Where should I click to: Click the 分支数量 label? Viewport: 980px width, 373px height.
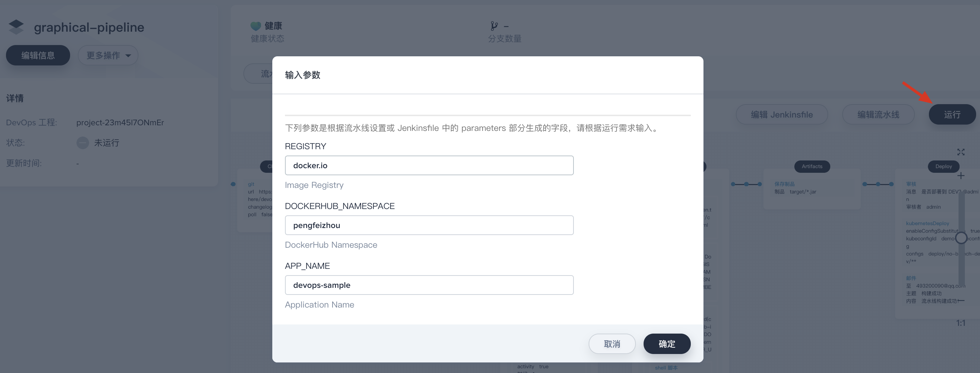504,39
